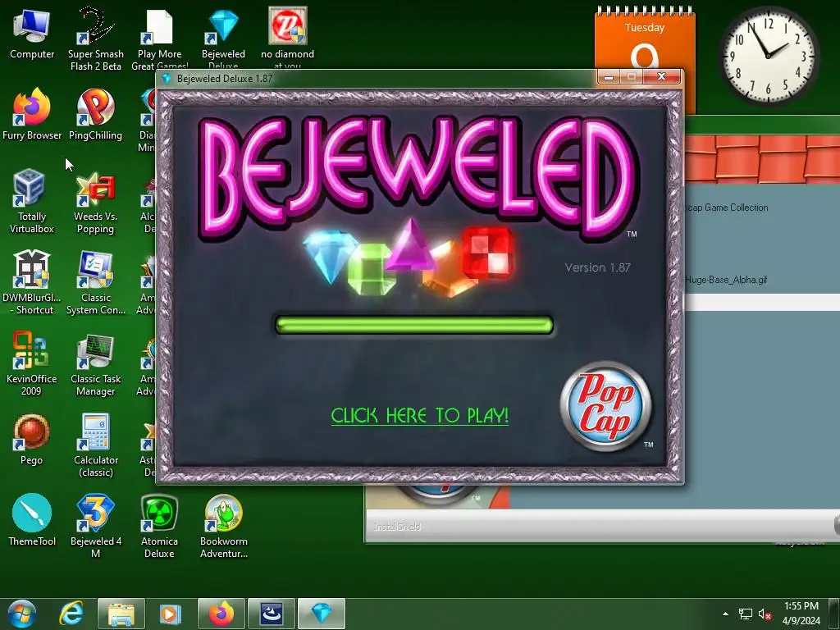840x630 pixels.
Task: Select Pego desktop shortcut
Action: (x=32, y=440)
